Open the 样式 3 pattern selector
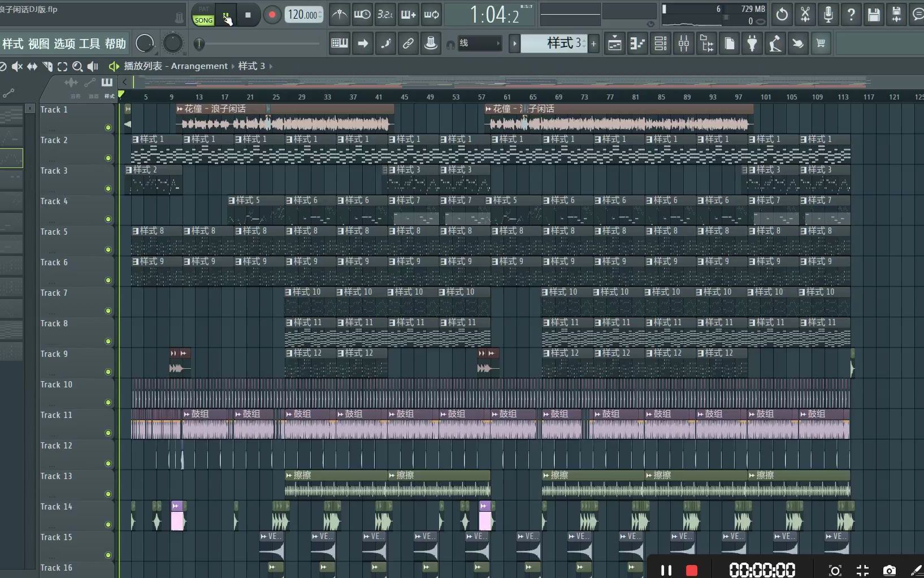The width and height of the screenshot is (924, 578). click(554, 44)
